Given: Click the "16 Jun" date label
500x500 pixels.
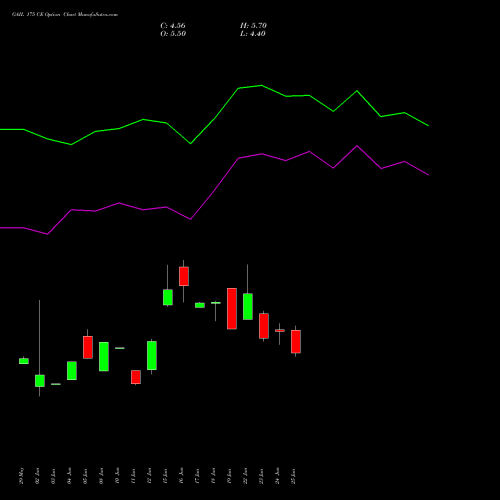Looking at the screenshot, I should [x=182, y=476].
